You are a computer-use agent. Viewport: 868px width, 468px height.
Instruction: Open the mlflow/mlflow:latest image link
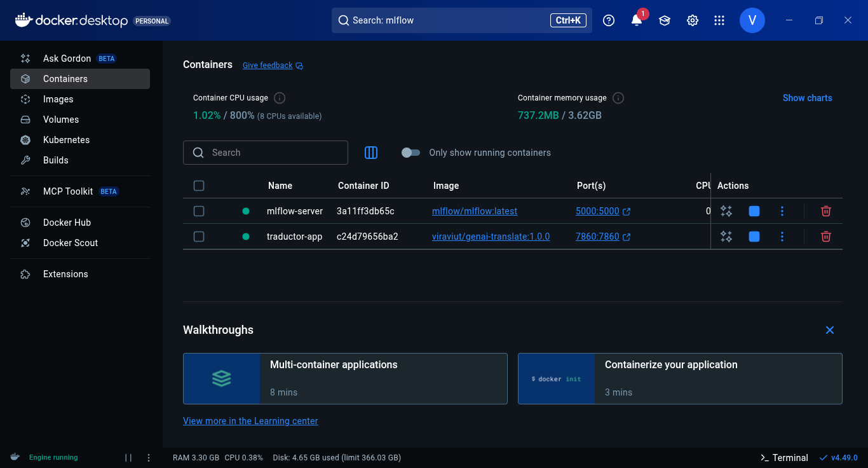coord(475,211)
